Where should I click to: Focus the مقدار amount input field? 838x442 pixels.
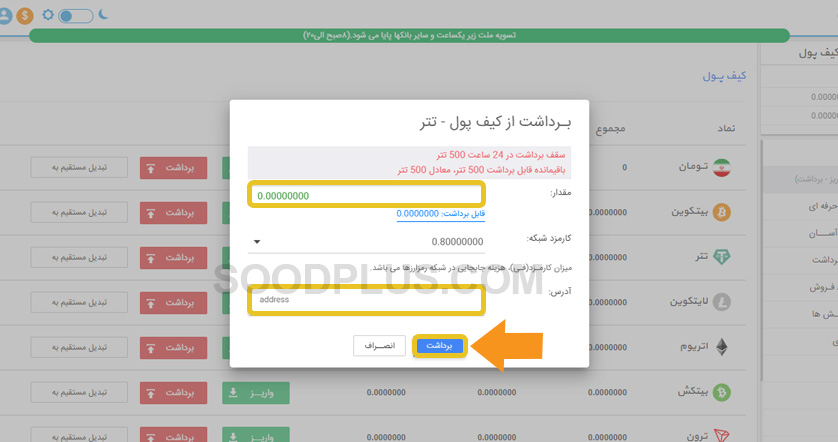click(x=367, y=195)
